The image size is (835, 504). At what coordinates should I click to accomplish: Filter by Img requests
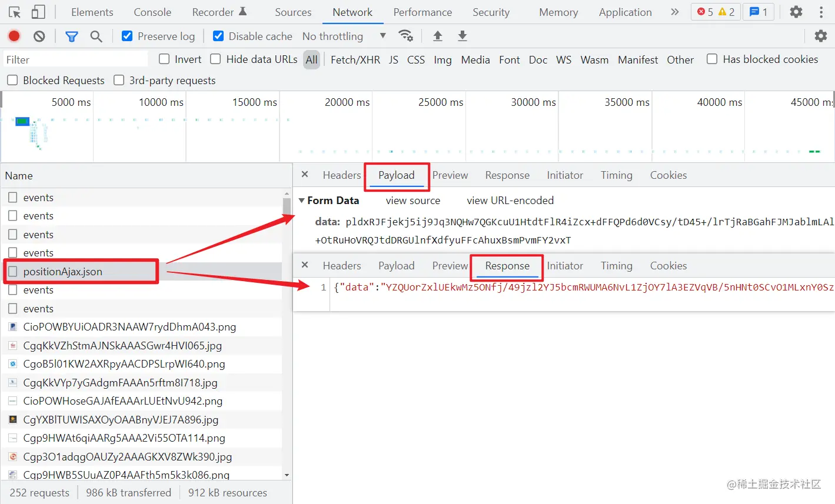click(x=443, y=59)
